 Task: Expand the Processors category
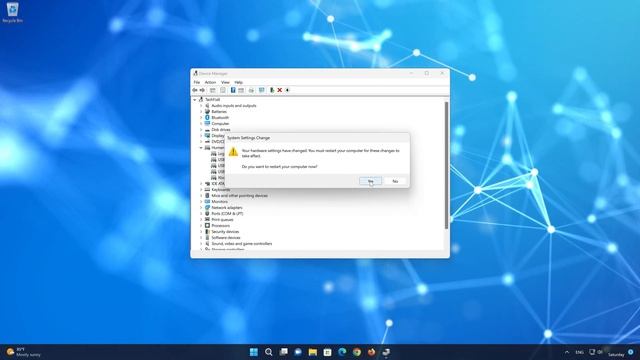pos(201,226)
